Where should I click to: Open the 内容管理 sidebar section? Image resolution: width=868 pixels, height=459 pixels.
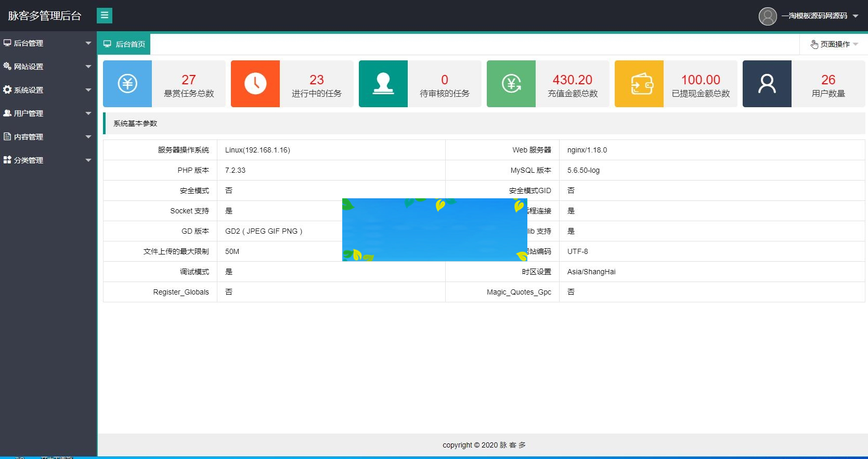47,137
